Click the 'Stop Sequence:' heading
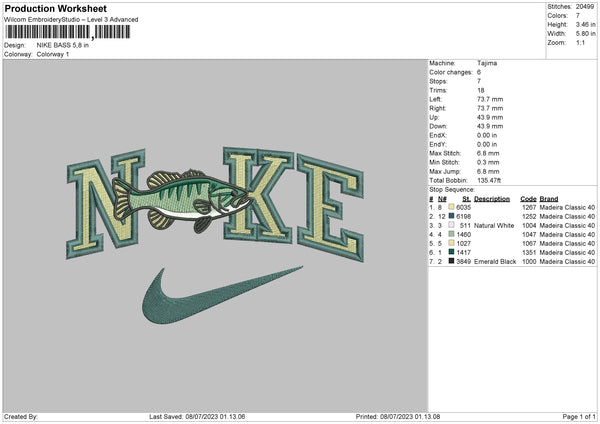This screenshot has width=600, height=424. (x=452, y=190)
